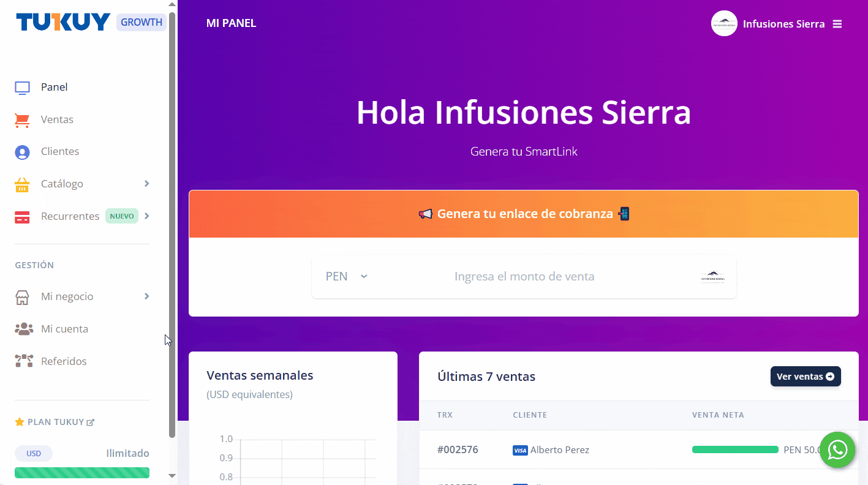Viewport: 868px width, 485px height.
Task: Click the Referidos network icon
Action: [24, 361]
